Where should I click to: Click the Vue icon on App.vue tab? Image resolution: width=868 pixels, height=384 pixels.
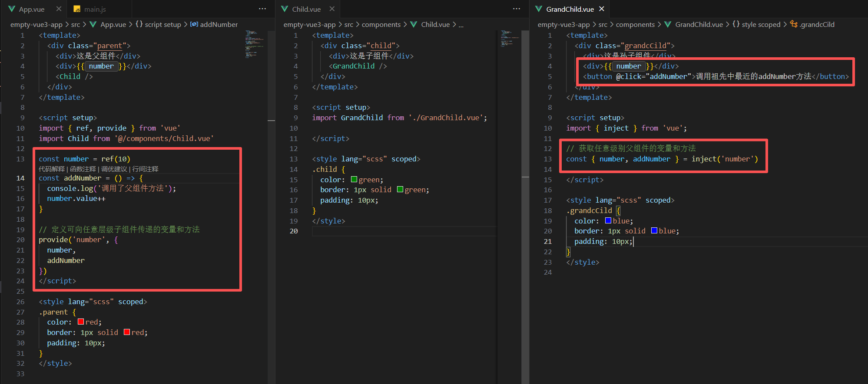point(12,9)
